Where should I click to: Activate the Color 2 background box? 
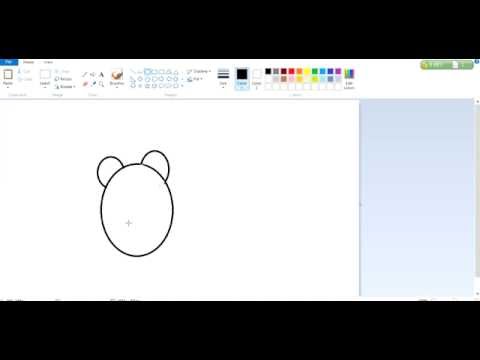pyautogui.click(x=256, y=78)
